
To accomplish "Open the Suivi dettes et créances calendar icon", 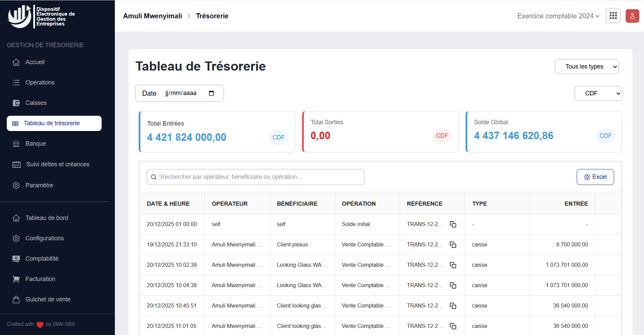I will coord(16,164).
